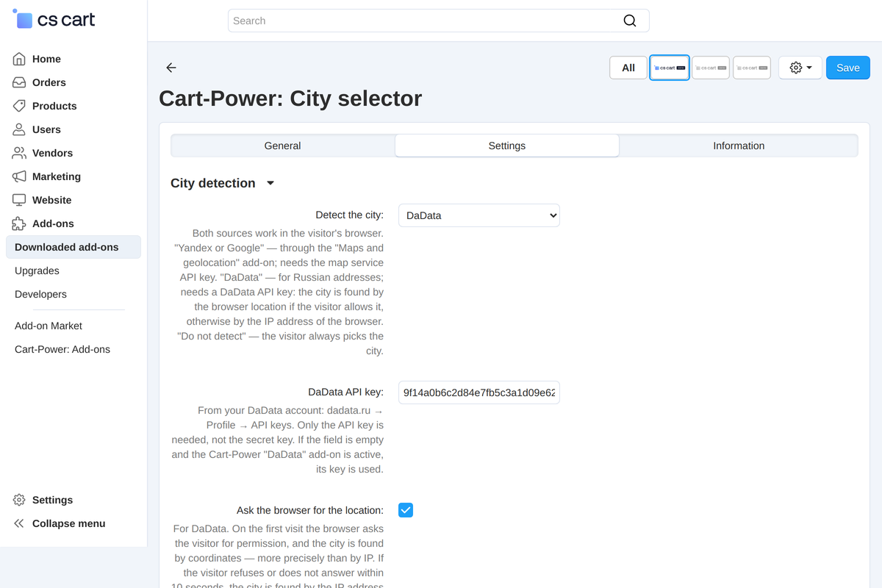882x588 pixels.
Task: Uncheck Ask the browser for the location
Action: [x=406, y=510]
